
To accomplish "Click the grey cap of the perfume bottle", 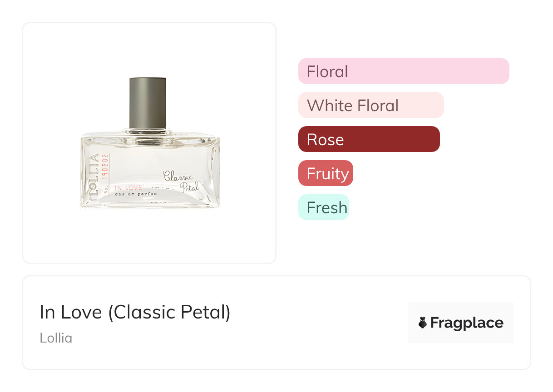I will pyautogui.click(x=148, y=103).
